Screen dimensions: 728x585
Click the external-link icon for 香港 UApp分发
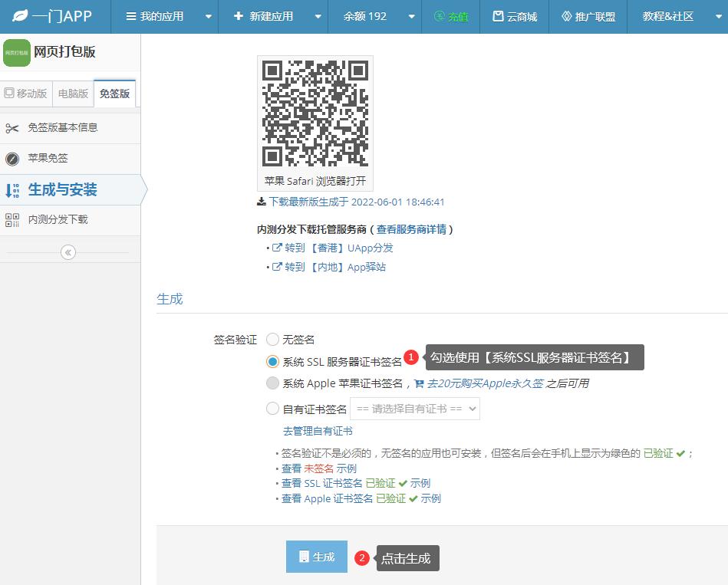(277, 248)
